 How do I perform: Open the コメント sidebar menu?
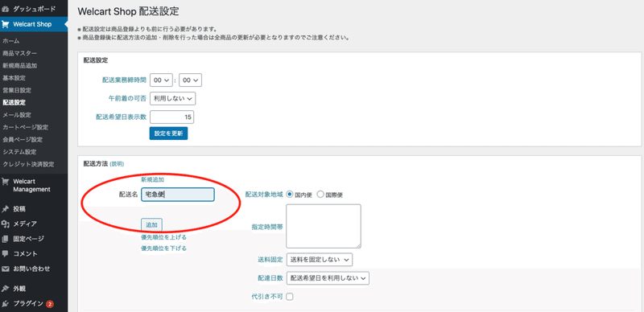click(25, 254)
